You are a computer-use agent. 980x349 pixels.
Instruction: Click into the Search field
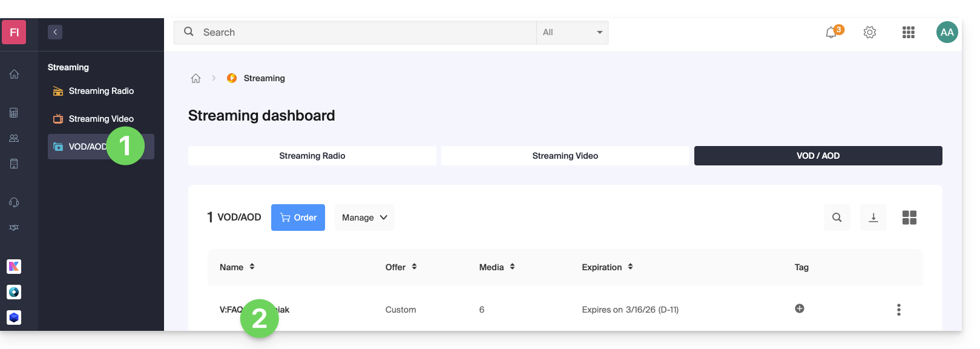pyautogui.click(x=363, y=33)
